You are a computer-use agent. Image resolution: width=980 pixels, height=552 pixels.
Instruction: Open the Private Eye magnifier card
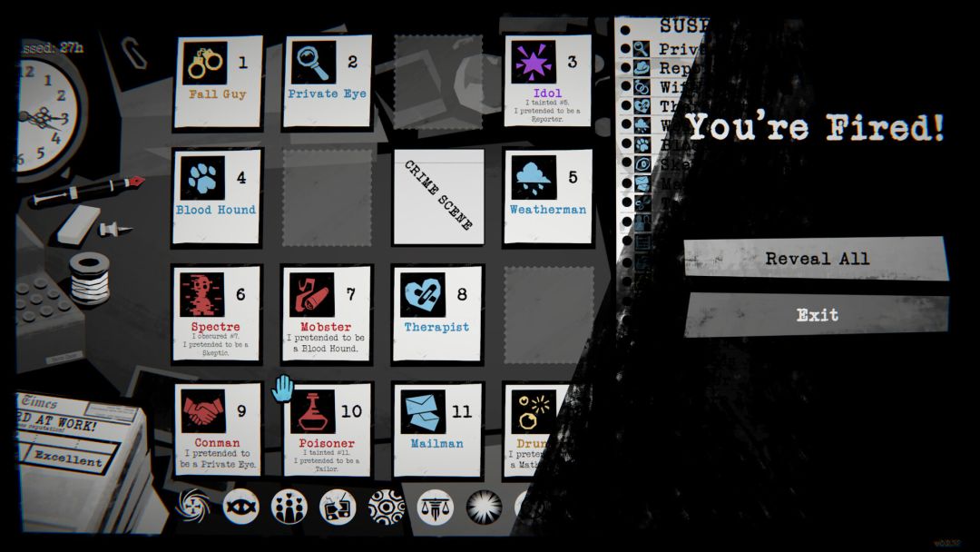[x=327, y=82]
